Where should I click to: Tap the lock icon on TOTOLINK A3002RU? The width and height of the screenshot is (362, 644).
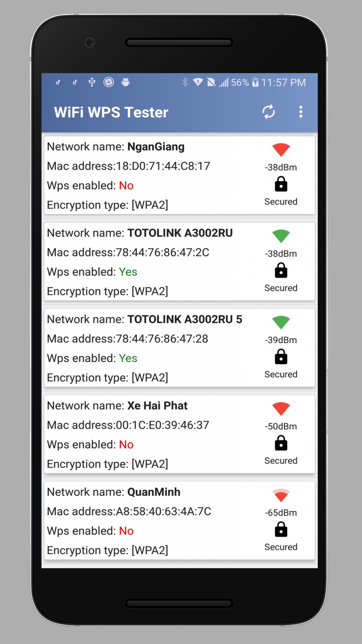point(281,270)
